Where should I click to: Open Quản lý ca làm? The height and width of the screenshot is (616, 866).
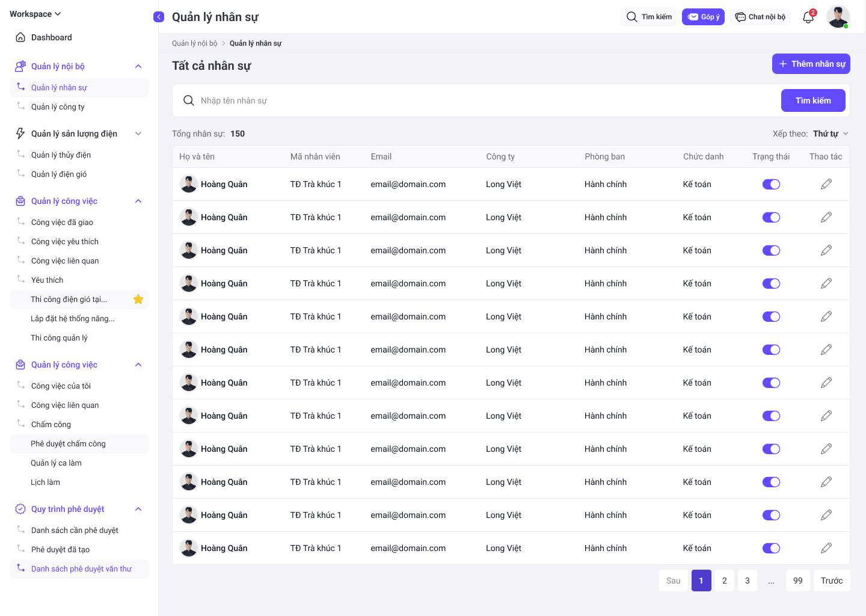[x=79, y=463]
